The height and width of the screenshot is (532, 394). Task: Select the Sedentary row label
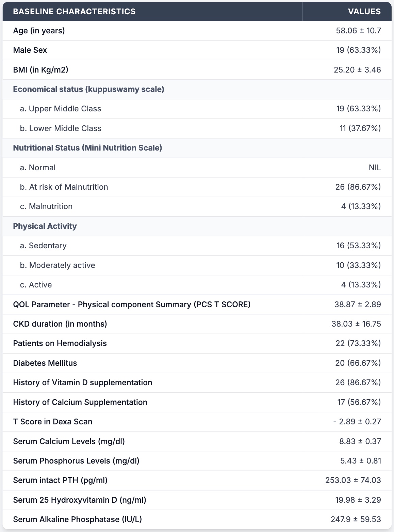43,246
